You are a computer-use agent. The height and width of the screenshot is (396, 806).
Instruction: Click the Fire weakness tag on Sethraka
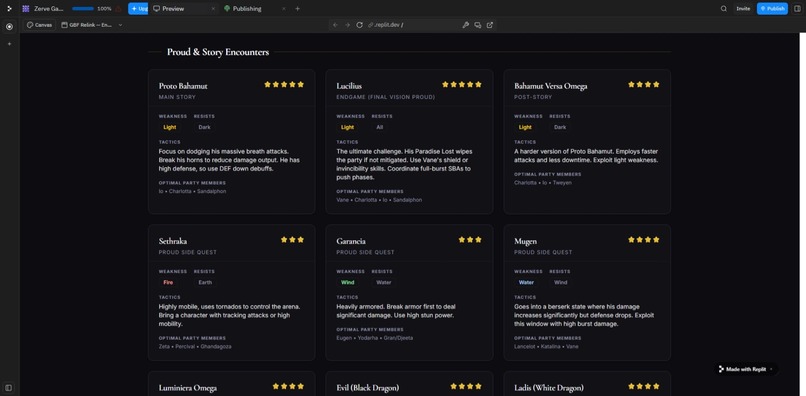click(168, 282)
